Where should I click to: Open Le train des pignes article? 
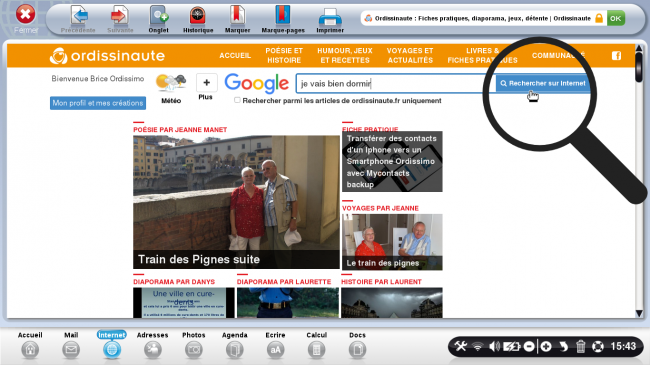[x=392, y=242]
